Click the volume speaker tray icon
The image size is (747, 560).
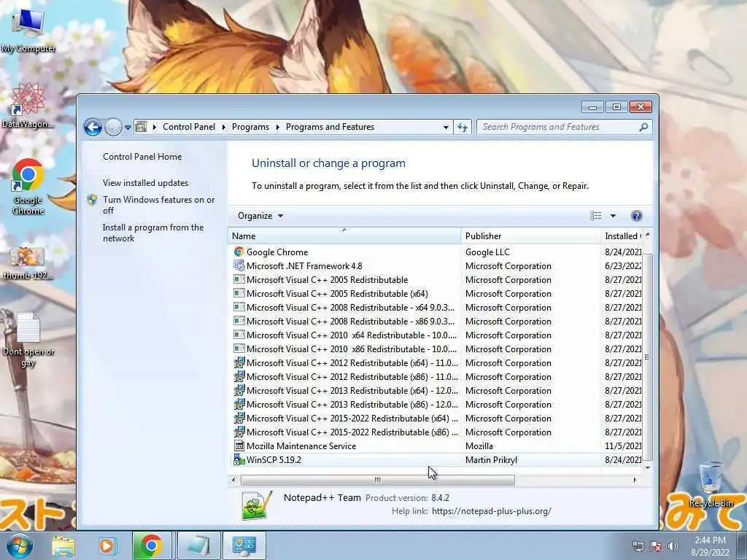(673, 545)
